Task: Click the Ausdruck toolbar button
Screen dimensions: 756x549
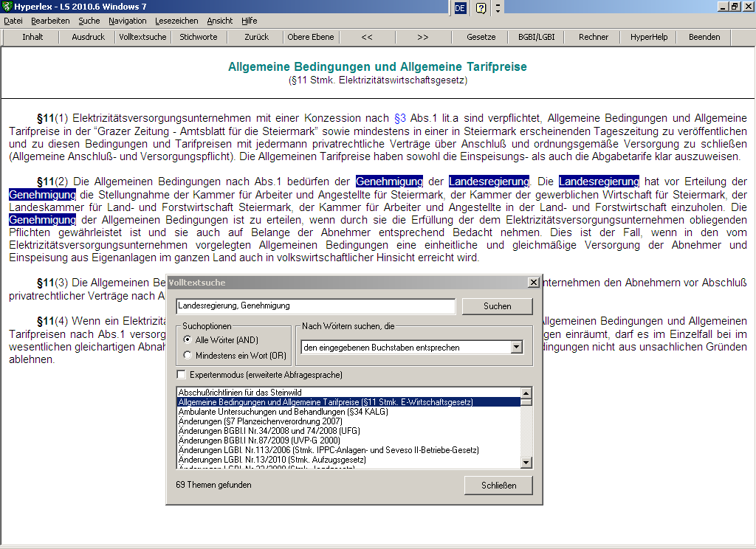Action: coord(89,37)
